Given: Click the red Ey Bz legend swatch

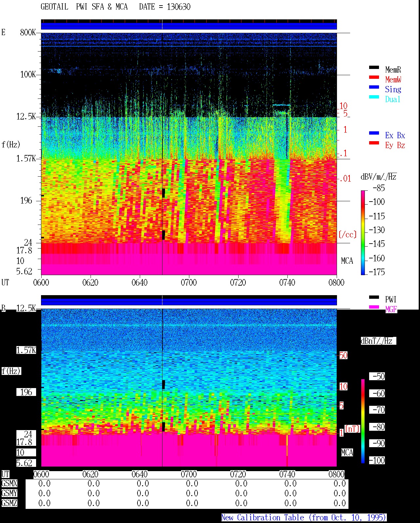Looking at the screenshot, I should tap(374, 143).
